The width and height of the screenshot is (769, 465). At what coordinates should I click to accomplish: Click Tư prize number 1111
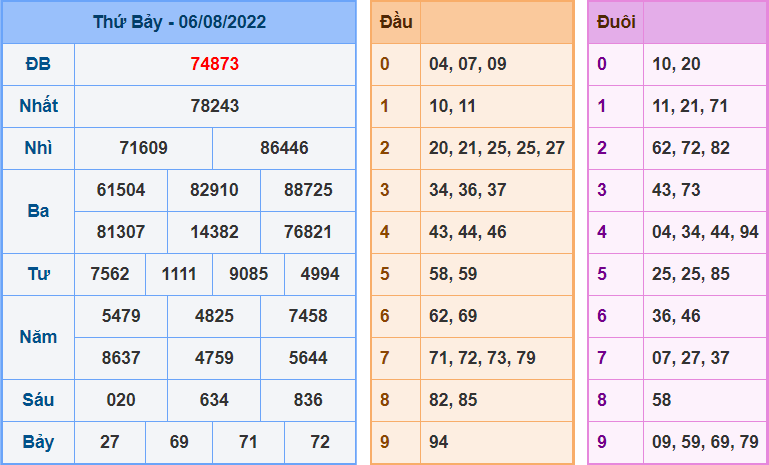179,274
